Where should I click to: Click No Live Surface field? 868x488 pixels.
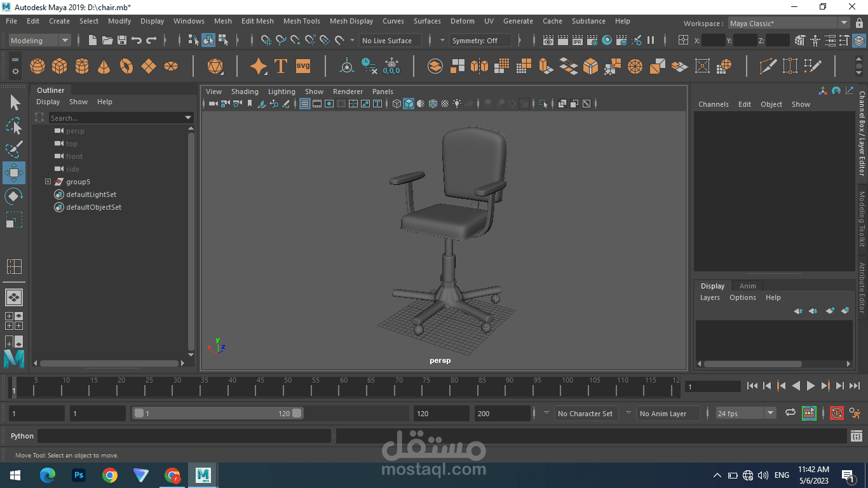pyautogui.click(x=391, y=40)
